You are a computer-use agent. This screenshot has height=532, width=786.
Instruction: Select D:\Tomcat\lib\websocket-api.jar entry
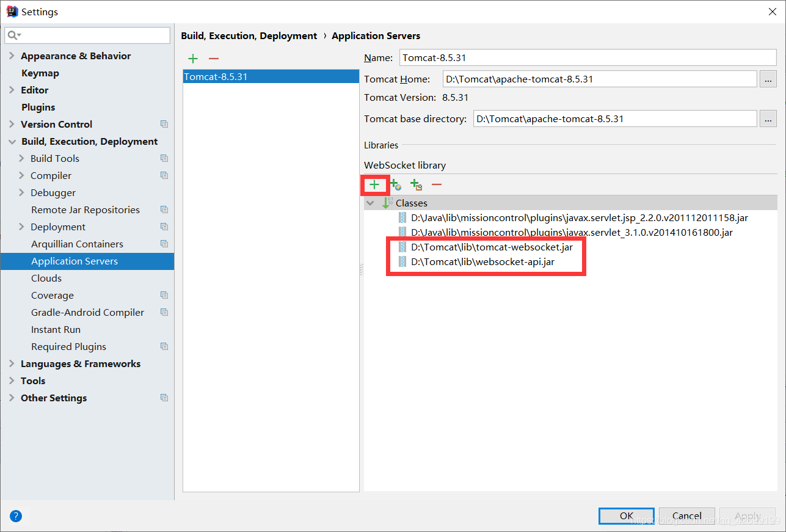coord(482,262)
